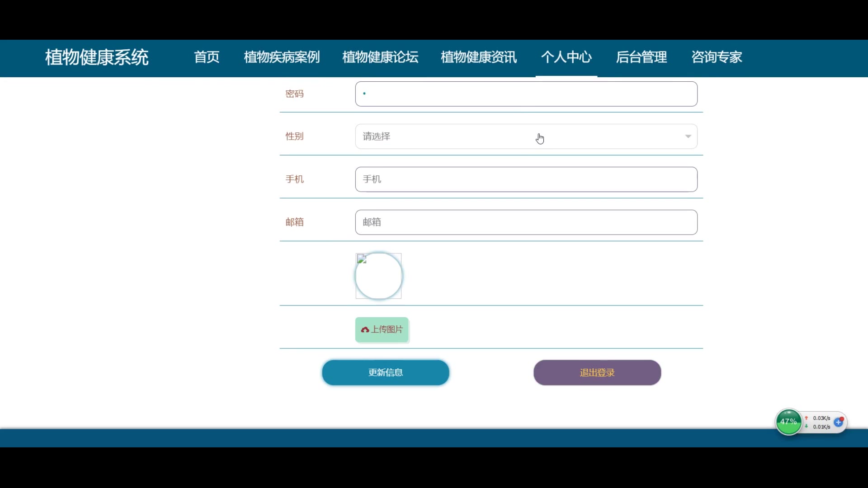
Task: Focus the 密码 password field
Action: 526,94
